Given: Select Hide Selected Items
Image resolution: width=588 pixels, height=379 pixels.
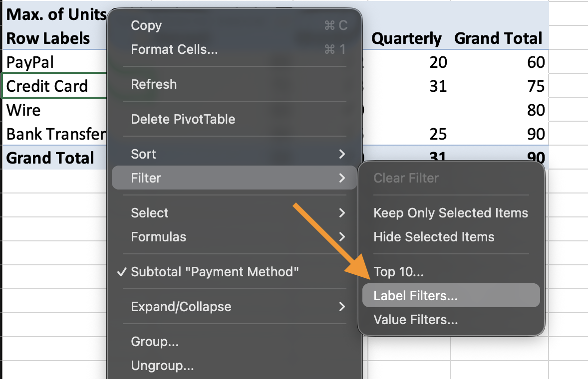Looking at the screenshot, I should (434, 237).
